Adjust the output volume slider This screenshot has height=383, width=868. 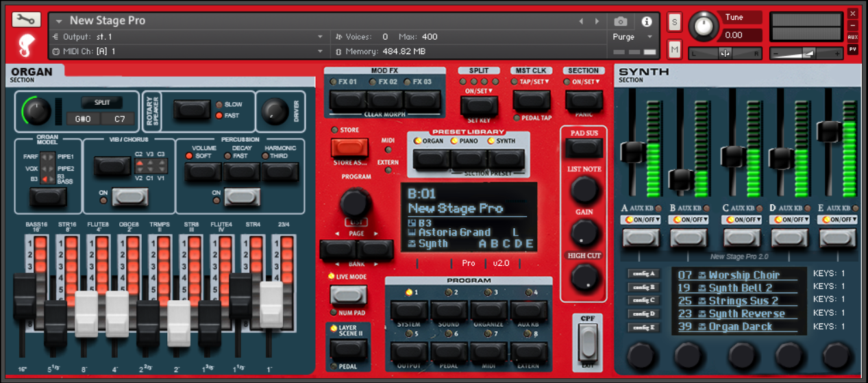806,53
